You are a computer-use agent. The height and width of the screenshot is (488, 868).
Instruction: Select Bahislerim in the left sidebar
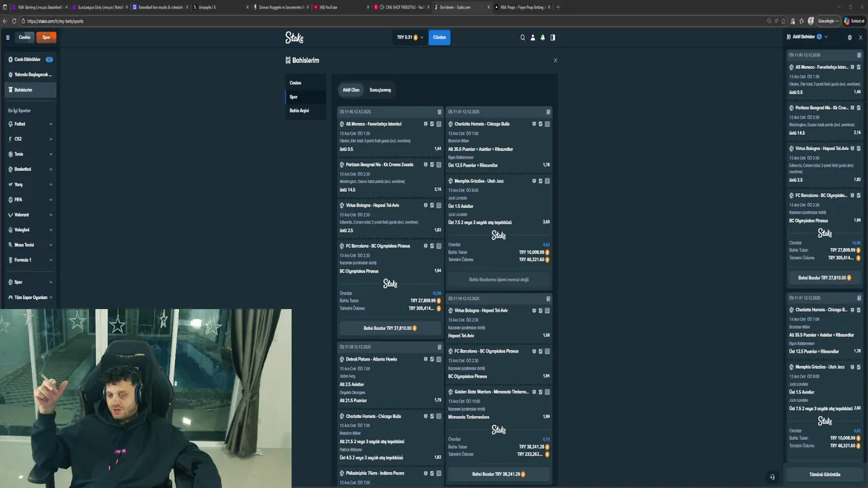click(30, 89)
